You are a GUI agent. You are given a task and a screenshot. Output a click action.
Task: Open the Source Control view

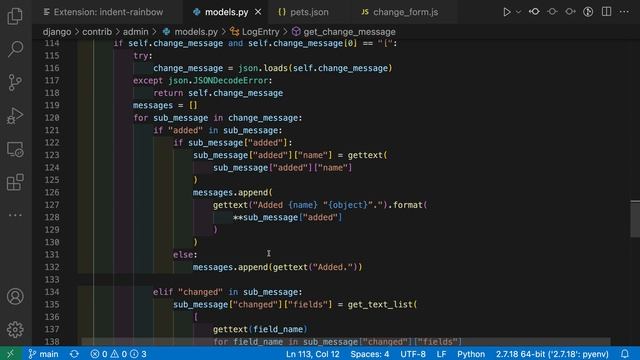(15, 82)
